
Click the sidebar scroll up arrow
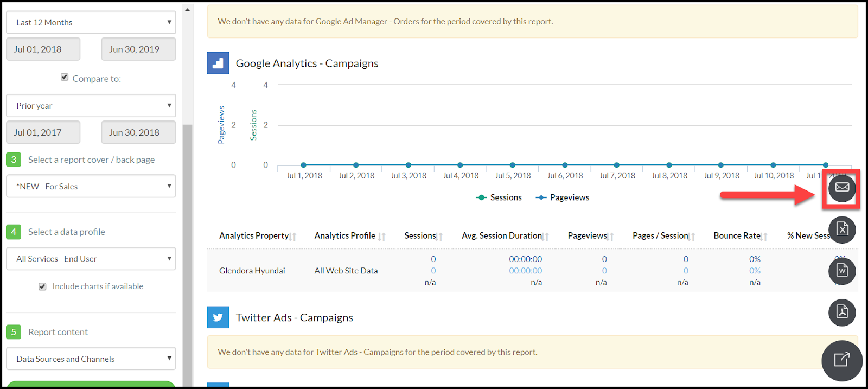(187, 10)
